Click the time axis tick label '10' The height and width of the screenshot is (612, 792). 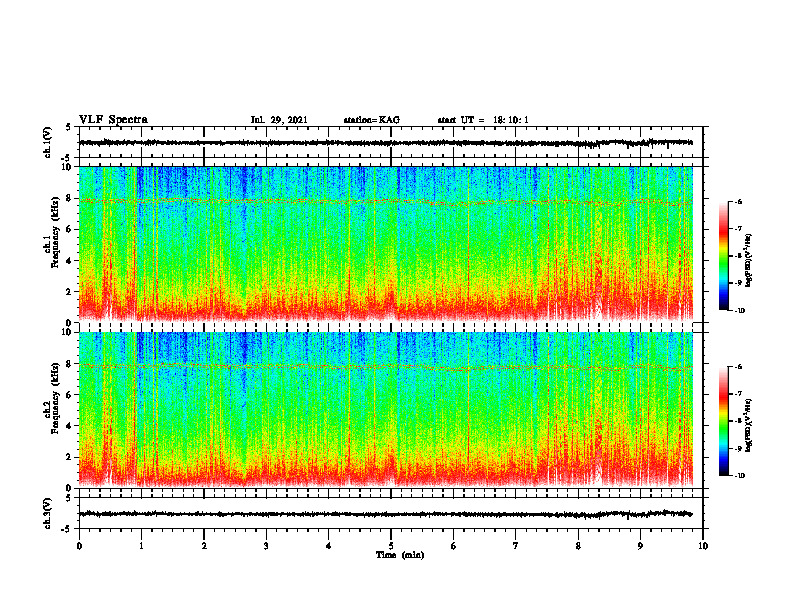coord(703,546)
